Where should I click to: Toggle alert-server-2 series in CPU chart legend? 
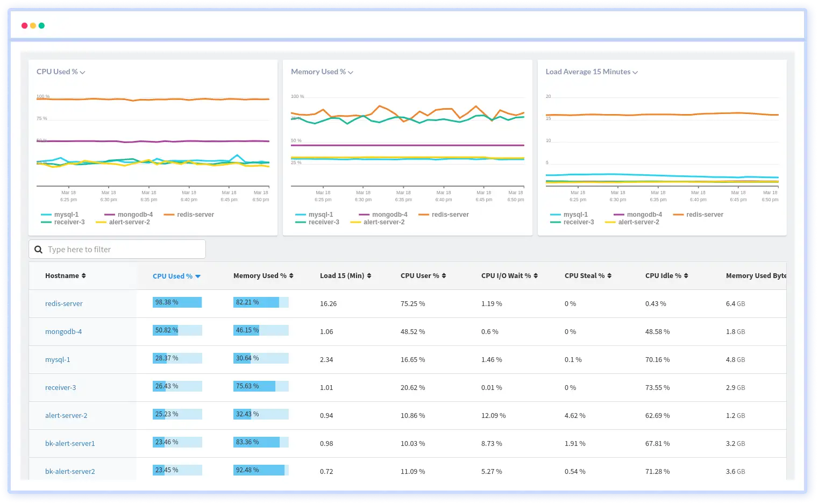tap(123, 222)
